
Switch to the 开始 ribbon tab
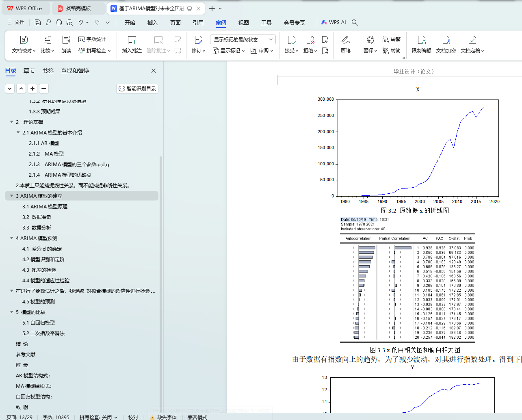point(130,23)
